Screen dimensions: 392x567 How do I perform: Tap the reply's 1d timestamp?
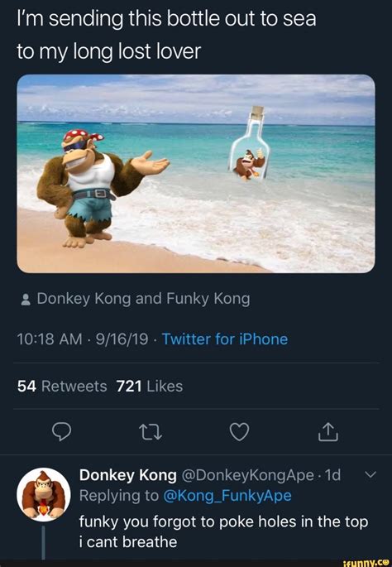tap(332, 475)
